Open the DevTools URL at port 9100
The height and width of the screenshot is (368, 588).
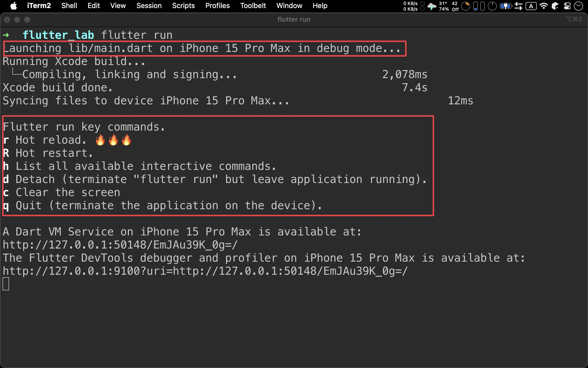[205, 271]
